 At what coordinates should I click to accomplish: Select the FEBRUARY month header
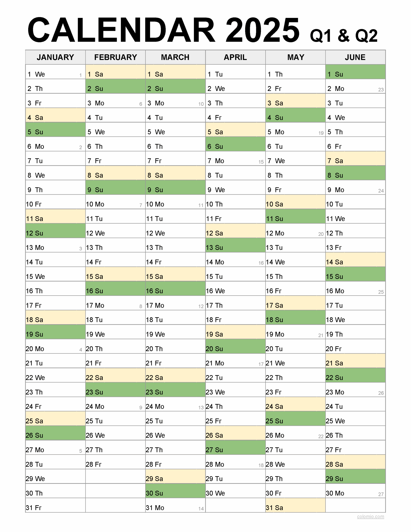pos(116,57)
